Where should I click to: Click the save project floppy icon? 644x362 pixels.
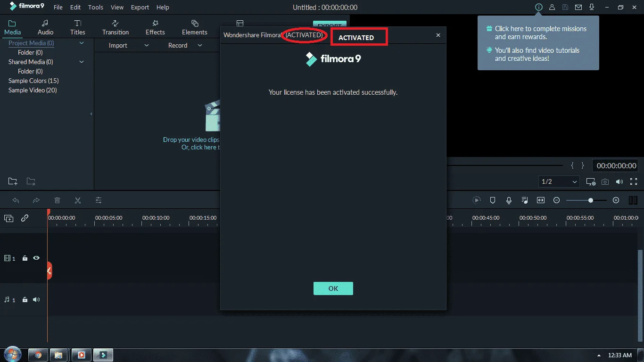(x=565, y=8)
